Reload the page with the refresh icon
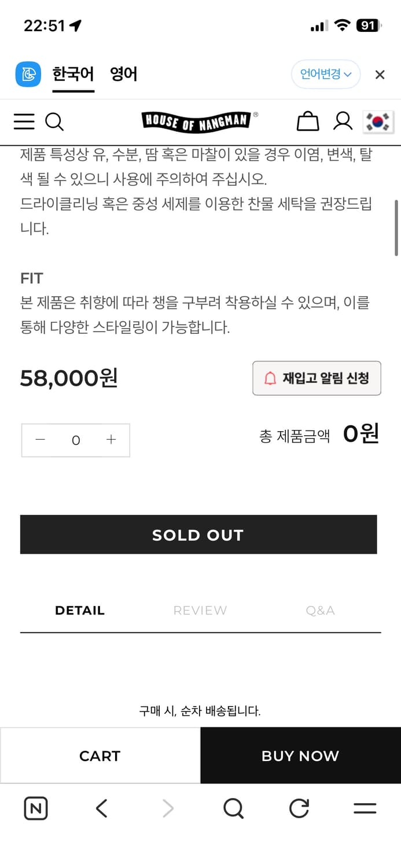Image resolution: width=401 pixels, height=868 pixels. pyautogui.click(x=299, y=808)
